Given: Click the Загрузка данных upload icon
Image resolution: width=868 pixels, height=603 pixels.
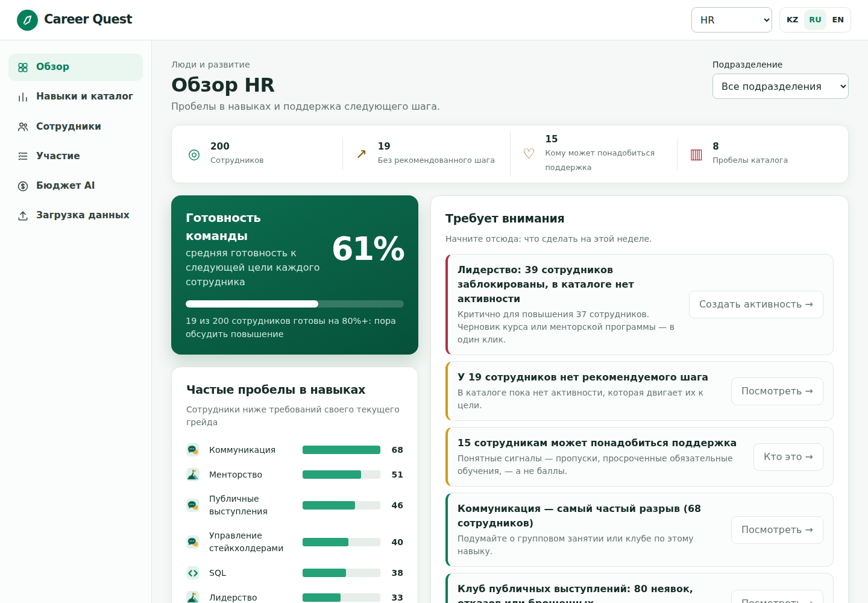Looking at the screenshot, I should (x=23, y=215).
